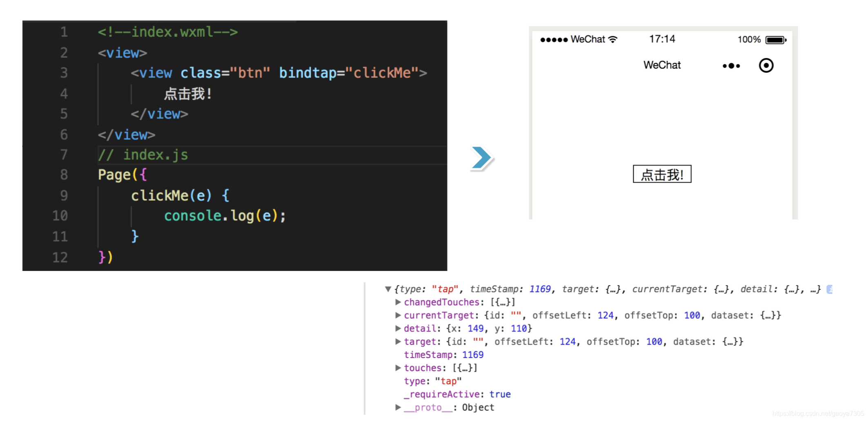Screen dimensions: 868x421
Task: Click line number 7 in the editor gutter
Action: [64, 155]
